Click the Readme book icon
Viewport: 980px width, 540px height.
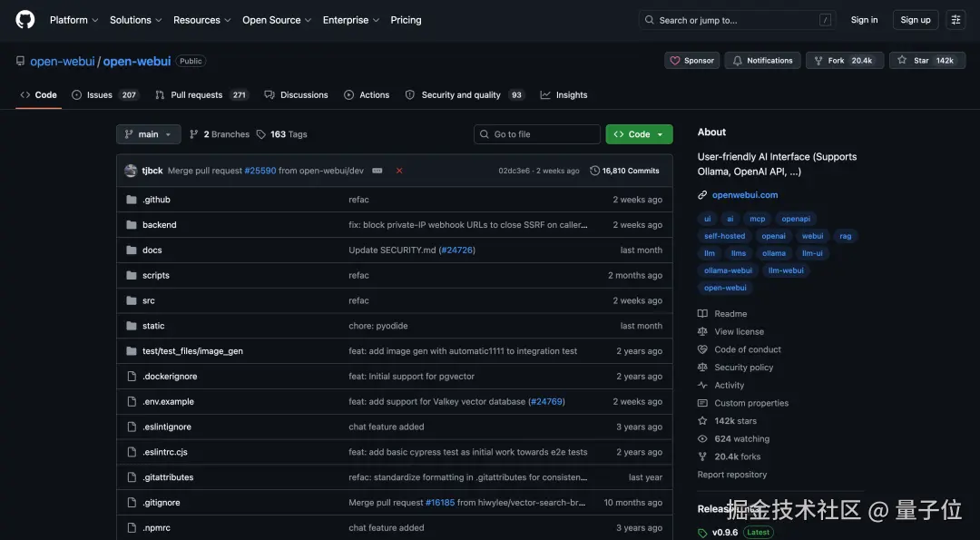[702, 314]
